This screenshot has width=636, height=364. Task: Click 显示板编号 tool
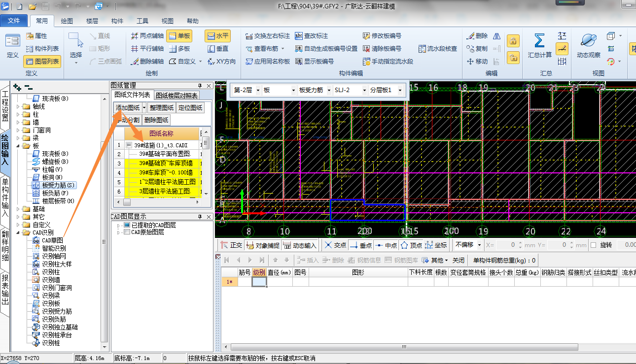tap(315, 62)
